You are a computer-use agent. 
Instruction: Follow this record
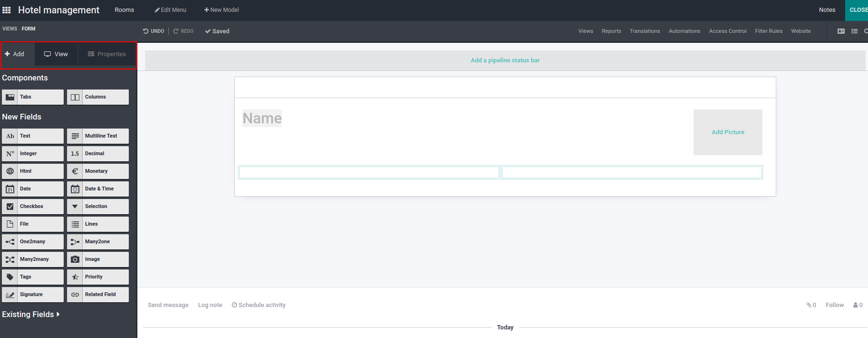coord(835,305)
